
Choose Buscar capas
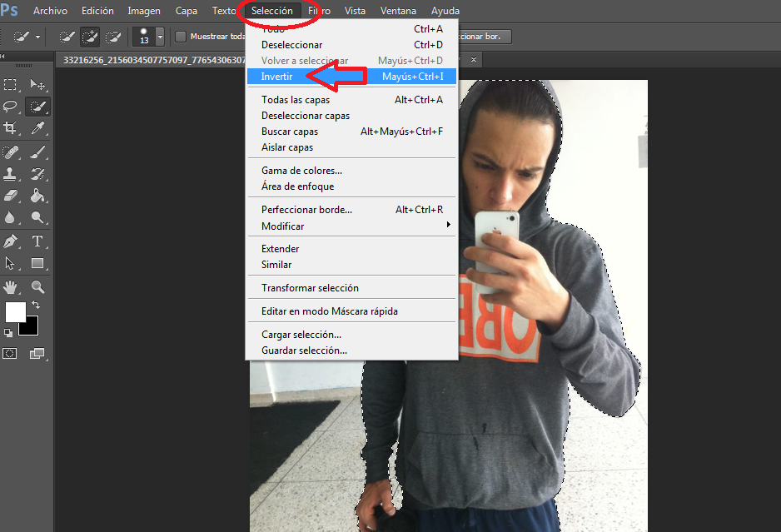pos(351,132)
